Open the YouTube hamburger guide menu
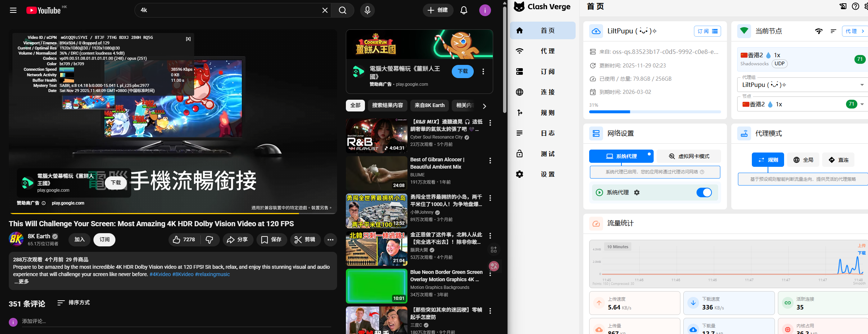 click(x=13, y=10)
